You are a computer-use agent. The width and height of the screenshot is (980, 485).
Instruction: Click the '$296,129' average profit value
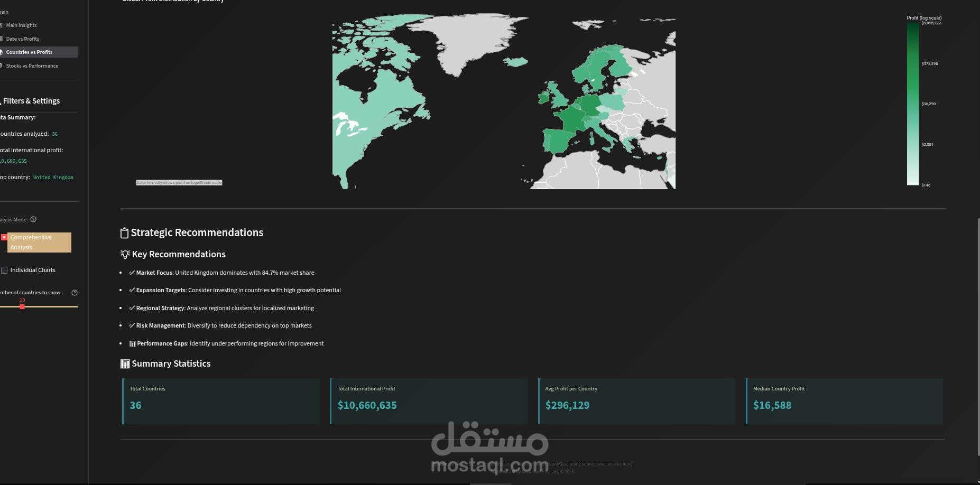point(567,406)
